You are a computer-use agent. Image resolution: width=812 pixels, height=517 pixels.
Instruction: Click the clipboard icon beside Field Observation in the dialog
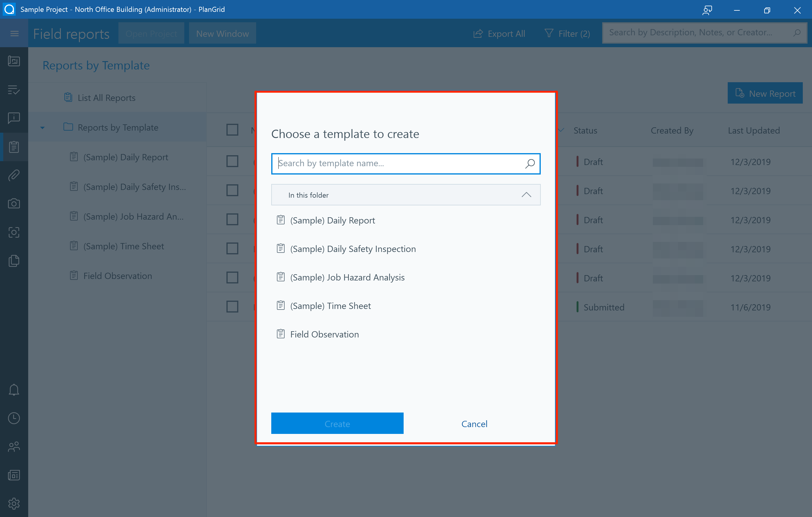coord(280,334)
